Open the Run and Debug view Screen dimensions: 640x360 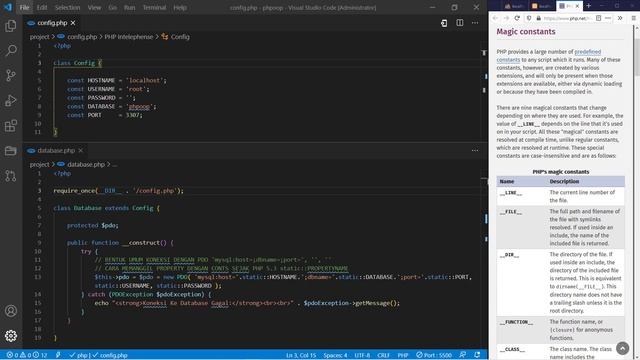[x=11, y=100]
